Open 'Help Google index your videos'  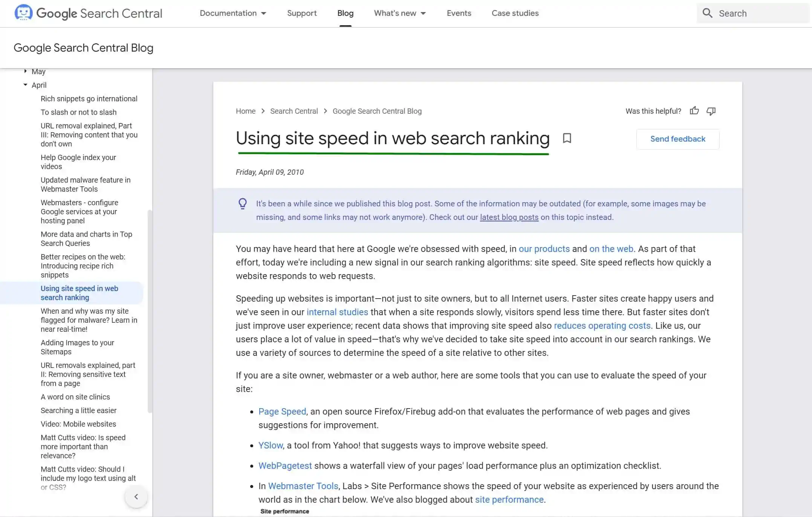pos(78,162)
